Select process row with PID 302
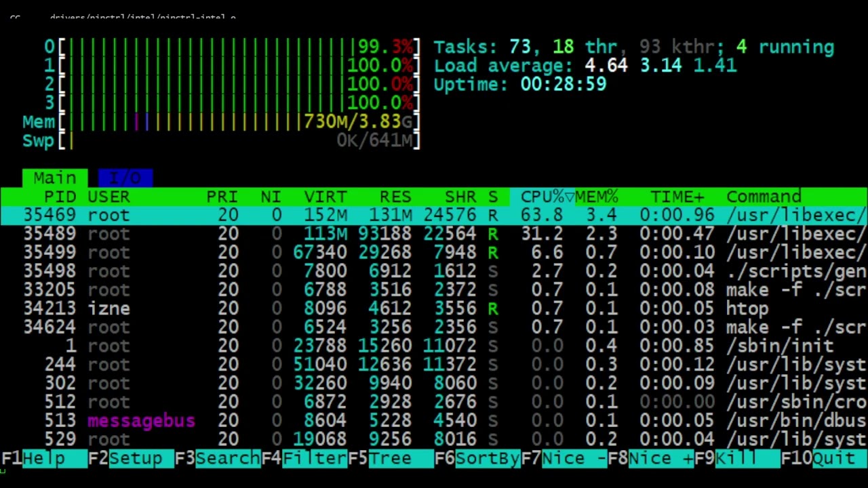 434,384
